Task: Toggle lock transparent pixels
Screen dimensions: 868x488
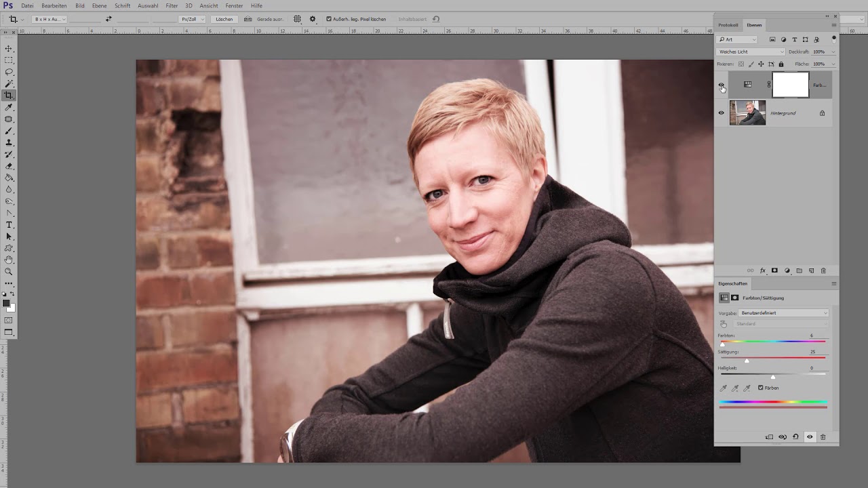Action: [x=741, y=64]
